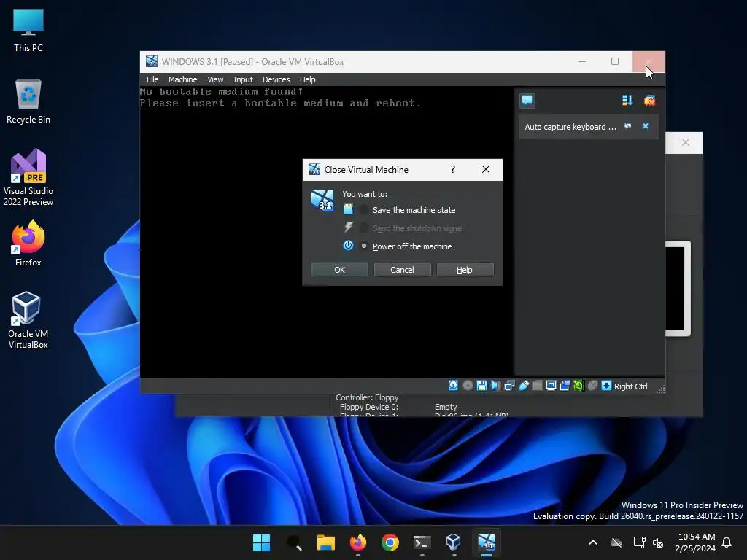The width and height of the screenshot is (747, 560).
Task: Click the network adapters status icon
Action: (509, 386)
